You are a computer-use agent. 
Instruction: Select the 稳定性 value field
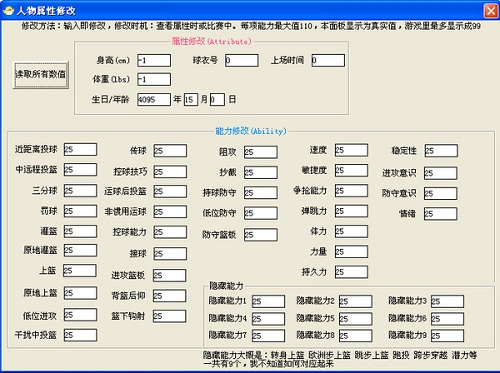coord(441,151)
